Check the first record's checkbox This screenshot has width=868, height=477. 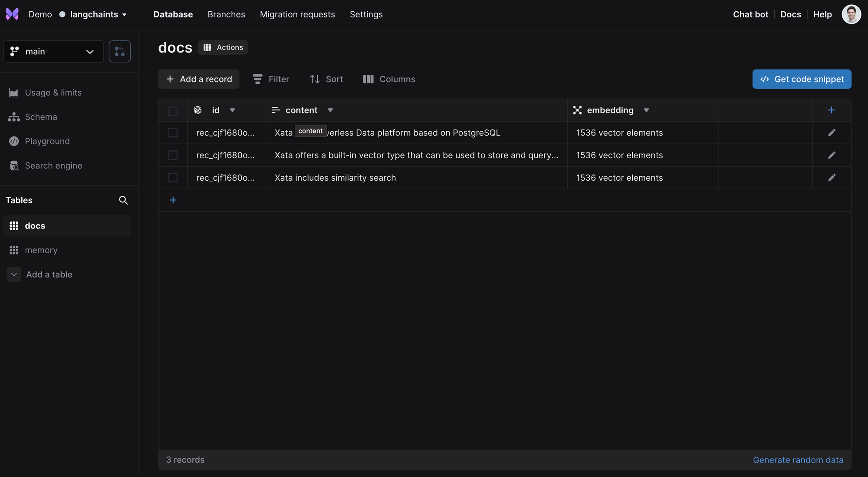[x=173, y=132]
